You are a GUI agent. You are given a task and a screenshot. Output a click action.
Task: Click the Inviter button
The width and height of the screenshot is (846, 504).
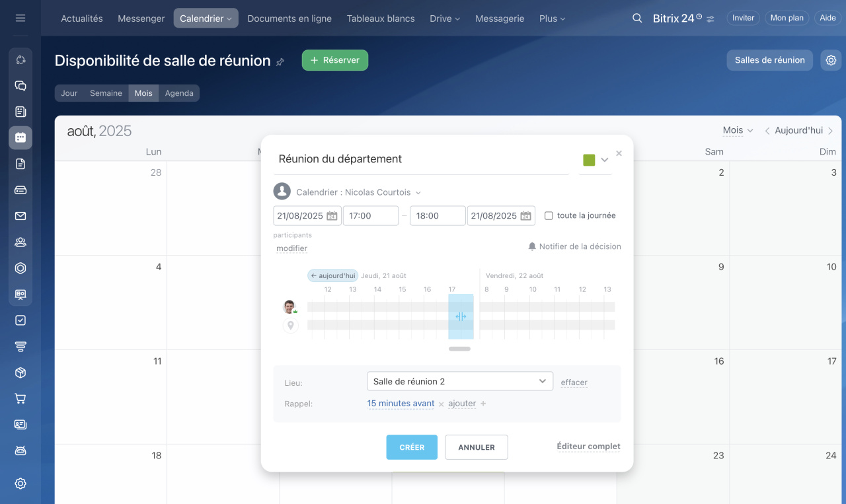744,18
